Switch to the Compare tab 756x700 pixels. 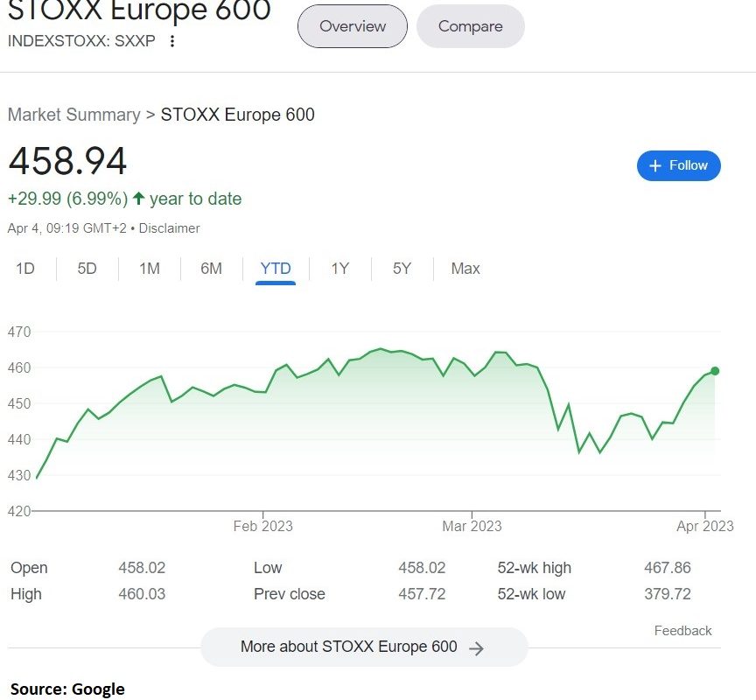[x=470, y=26]
